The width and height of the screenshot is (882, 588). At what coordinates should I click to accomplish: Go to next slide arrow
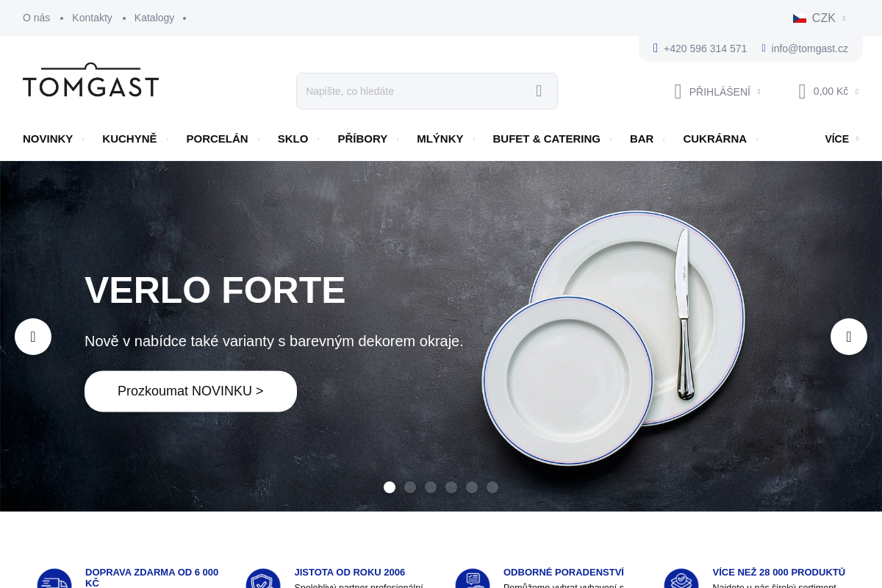click(x=849, y=337)
